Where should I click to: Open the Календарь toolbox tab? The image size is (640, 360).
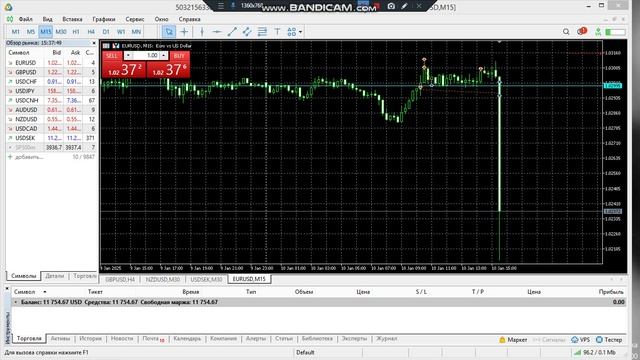187,339
